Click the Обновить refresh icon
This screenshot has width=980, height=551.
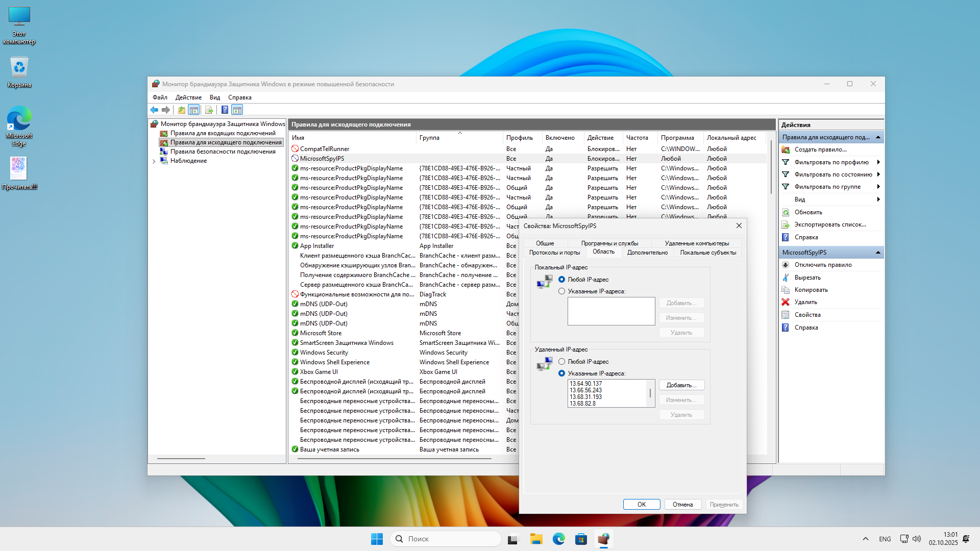(786, 212)
